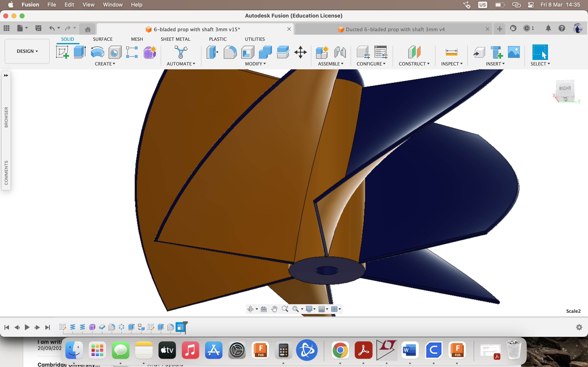Open the Create Form tool

click(150, 52)
